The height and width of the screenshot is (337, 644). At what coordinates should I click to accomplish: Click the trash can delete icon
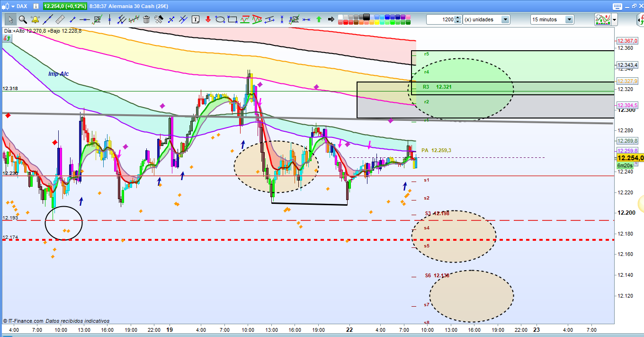146,19
